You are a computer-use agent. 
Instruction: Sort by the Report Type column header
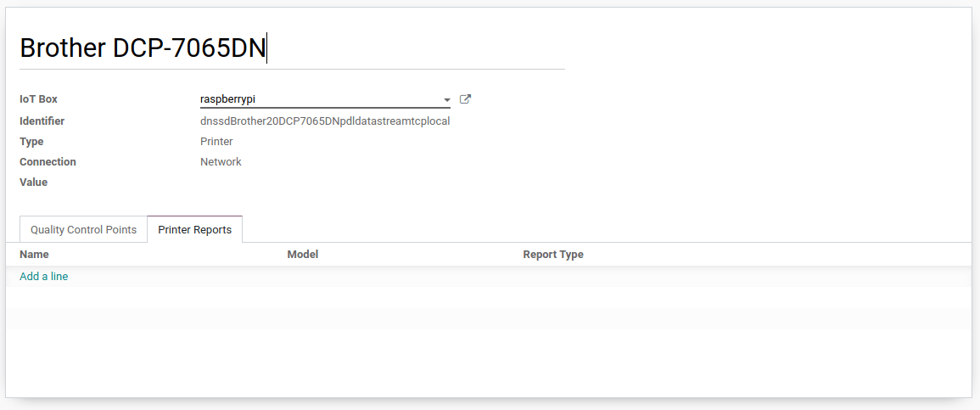click(552, 255)
